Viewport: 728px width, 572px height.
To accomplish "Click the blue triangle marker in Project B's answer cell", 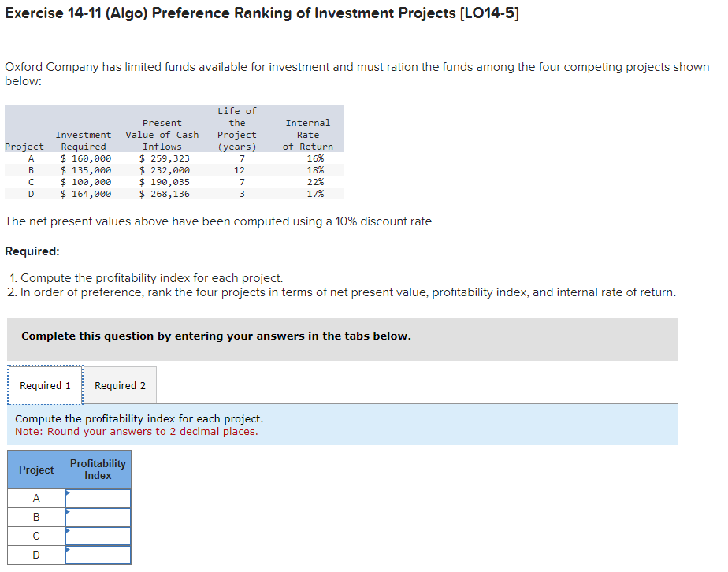I will tap(68, 514).
